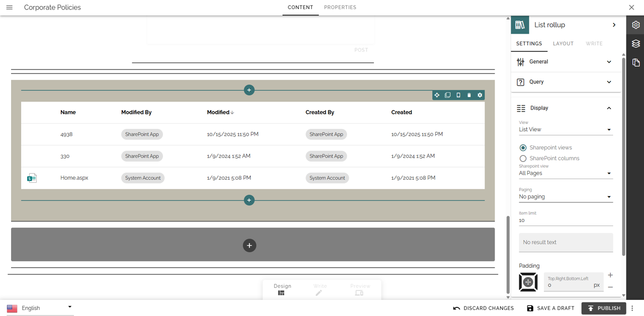Click the page content vertical scrollbar

click(508, 254)
